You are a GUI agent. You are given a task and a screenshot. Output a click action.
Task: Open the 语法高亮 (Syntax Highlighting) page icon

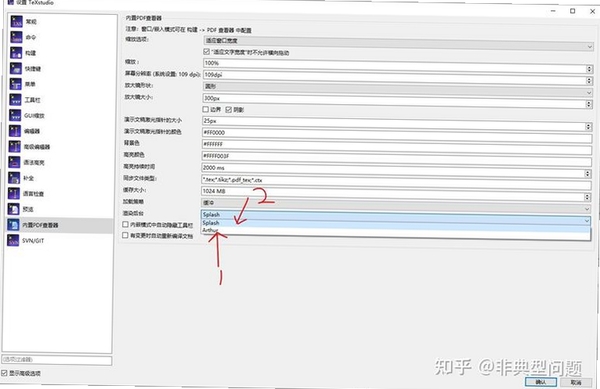(15, 163)
